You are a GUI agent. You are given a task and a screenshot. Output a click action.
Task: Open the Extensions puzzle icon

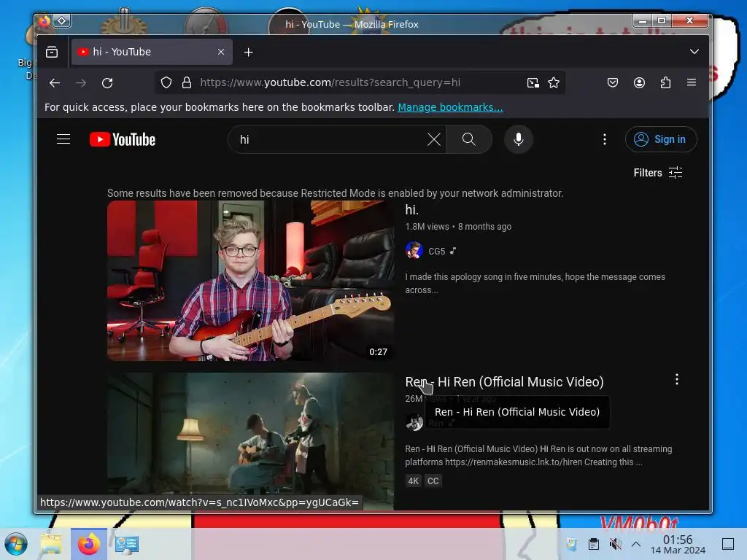tap(665, 83)
